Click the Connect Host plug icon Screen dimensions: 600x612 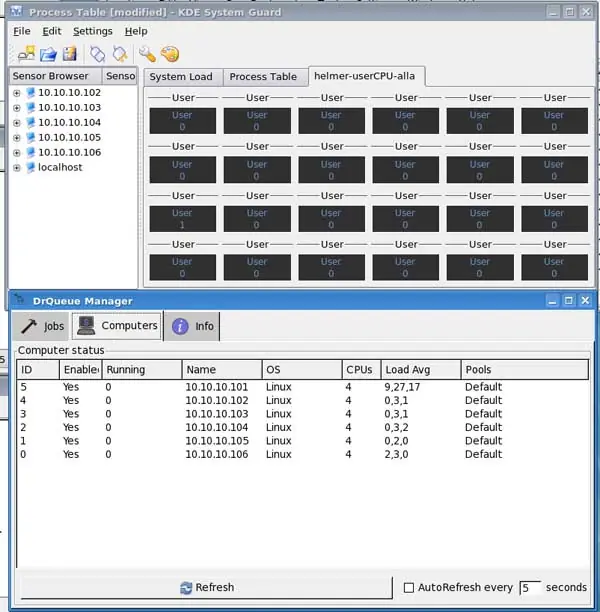[98, 54]
